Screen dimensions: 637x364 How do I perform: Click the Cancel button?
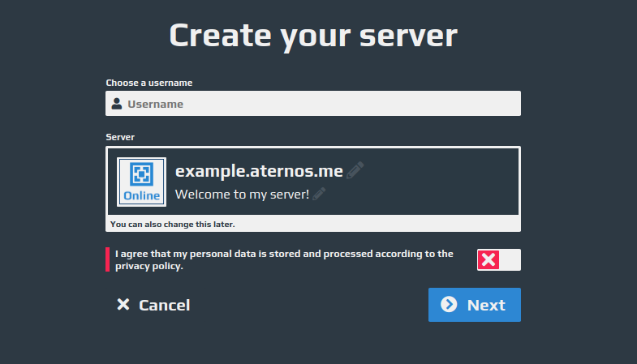pyautogui.click(x=153, y=305)
